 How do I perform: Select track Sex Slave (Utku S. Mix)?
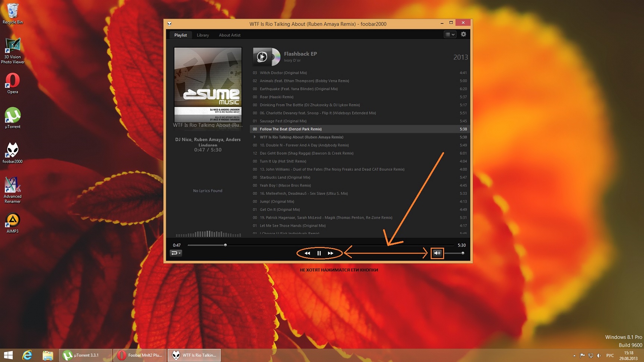coord(360,194)
